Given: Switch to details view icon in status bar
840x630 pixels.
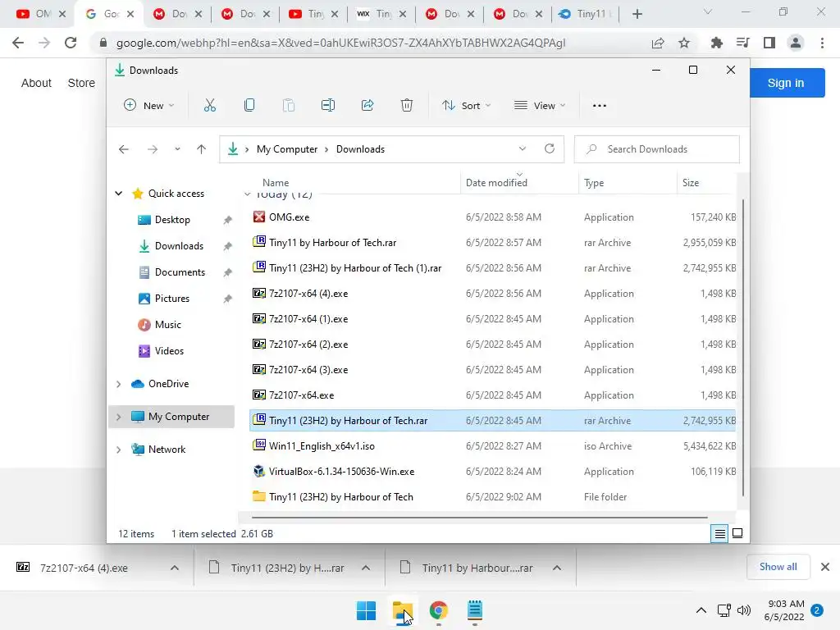Looking at the screenshot, I should tap(719, 533).
